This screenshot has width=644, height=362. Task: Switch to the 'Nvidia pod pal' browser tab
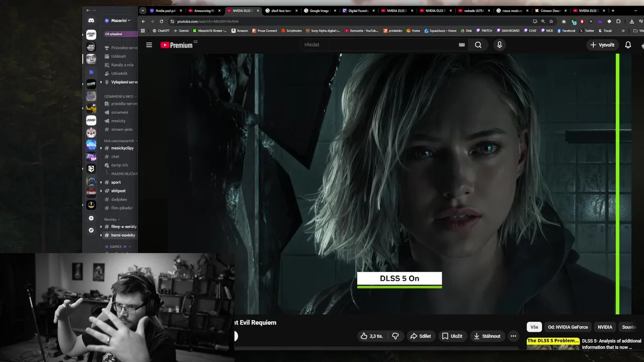pos(165,11)
